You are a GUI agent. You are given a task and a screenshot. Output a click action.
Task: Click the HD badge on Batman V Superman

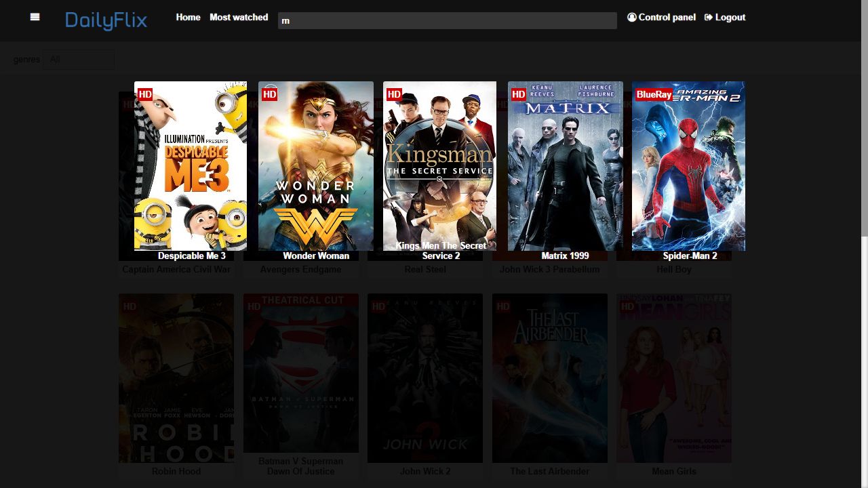coord(254,306)
